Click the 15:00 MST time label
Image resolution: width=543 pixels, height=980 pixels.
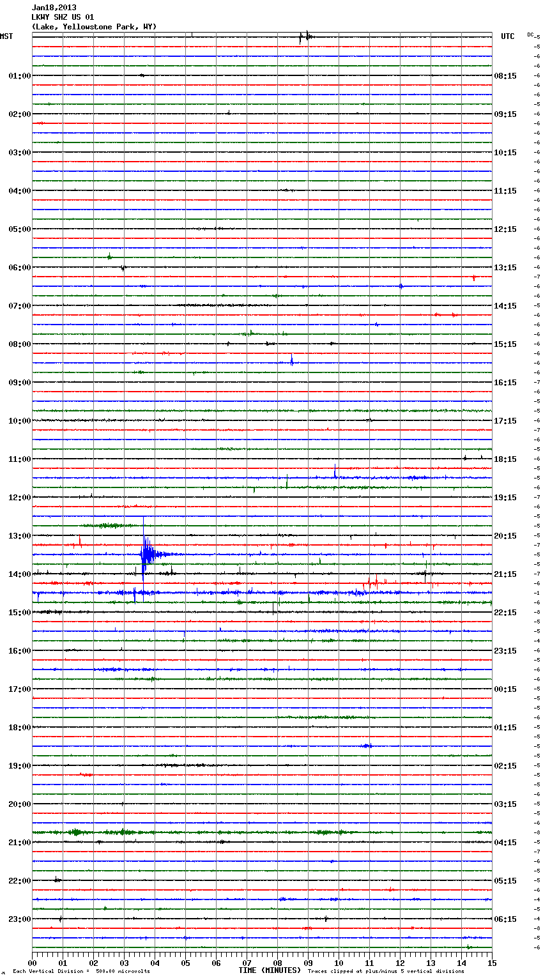20,613
